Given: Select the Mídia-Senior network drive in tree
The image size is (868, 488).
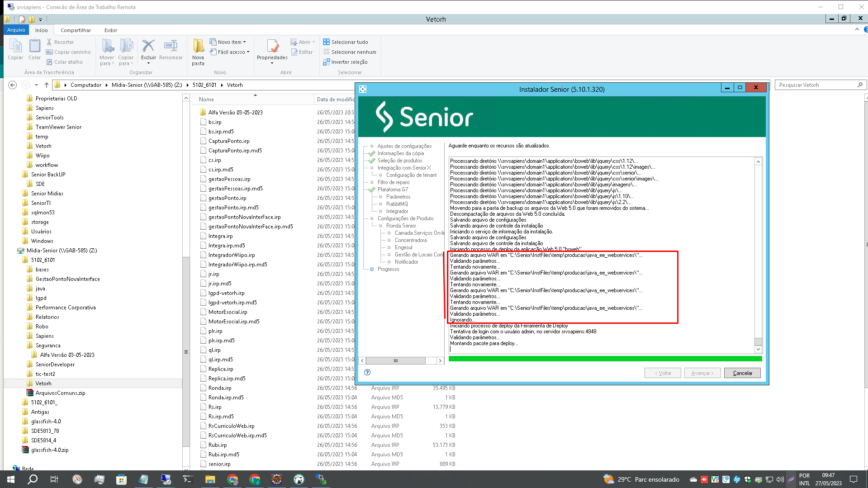Looking at the screenshot, I should tap(62, 251).
